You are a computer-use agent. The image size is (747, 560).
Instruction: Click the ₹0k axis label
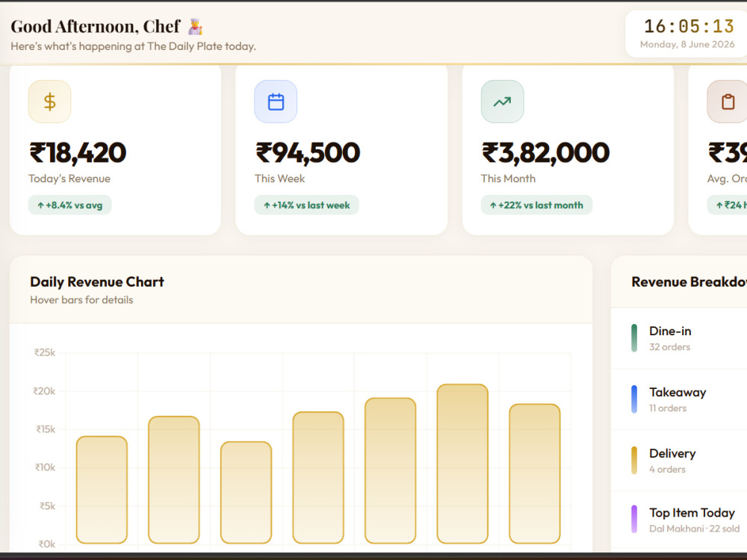pyautogui.click(x=46, y=544)
